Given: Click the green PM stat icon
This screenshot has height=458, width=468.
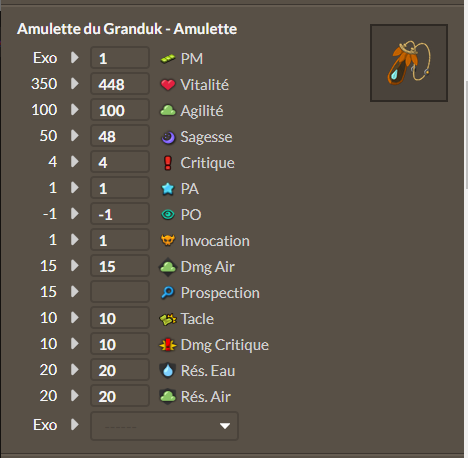Looking at the screenshot, I should (x=168, y=59).
